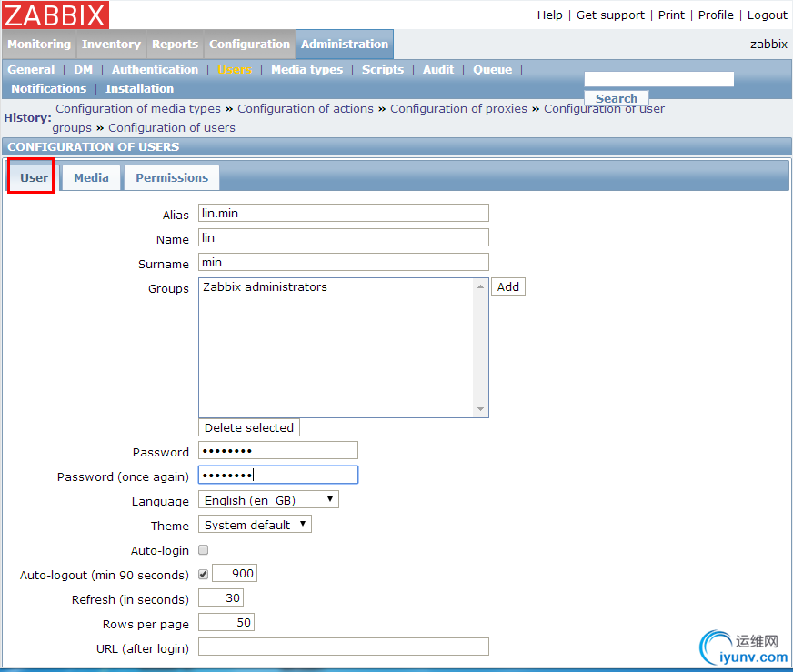Click the URL (after login) field
This screenshot has height=672, width=793.
coord(344,647)
